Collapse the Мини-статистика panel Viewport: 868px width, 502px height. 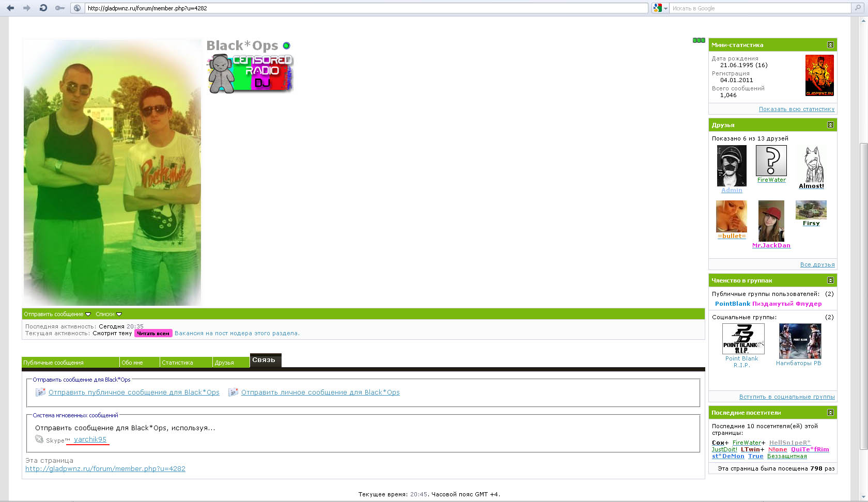pyautogui.click(x=830, y=45)
